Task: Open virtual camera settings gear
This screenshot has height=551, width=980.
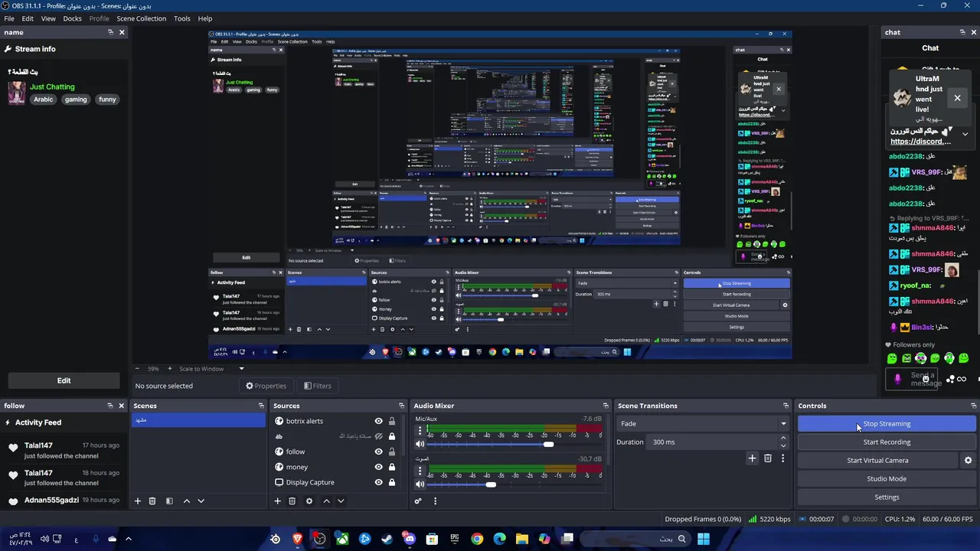Action: pyautogui.click(x=968, y=461)
